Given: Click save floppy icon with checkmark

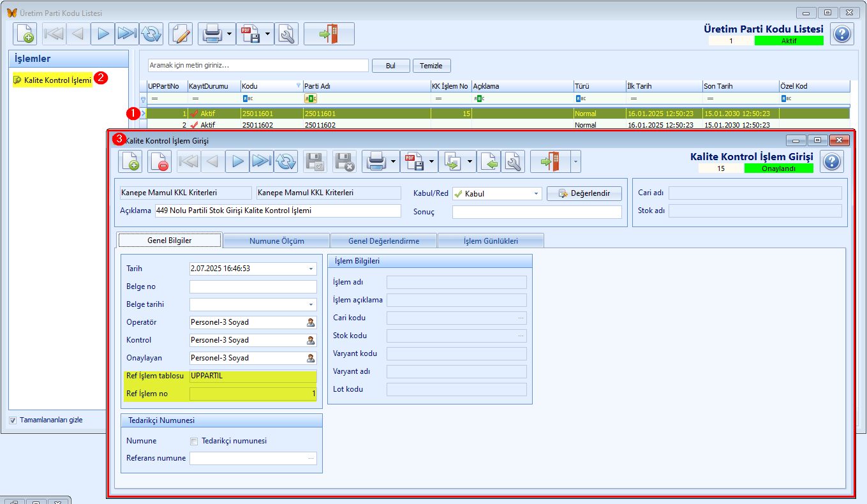Looking at the screenshot, I should click(316, 162).
